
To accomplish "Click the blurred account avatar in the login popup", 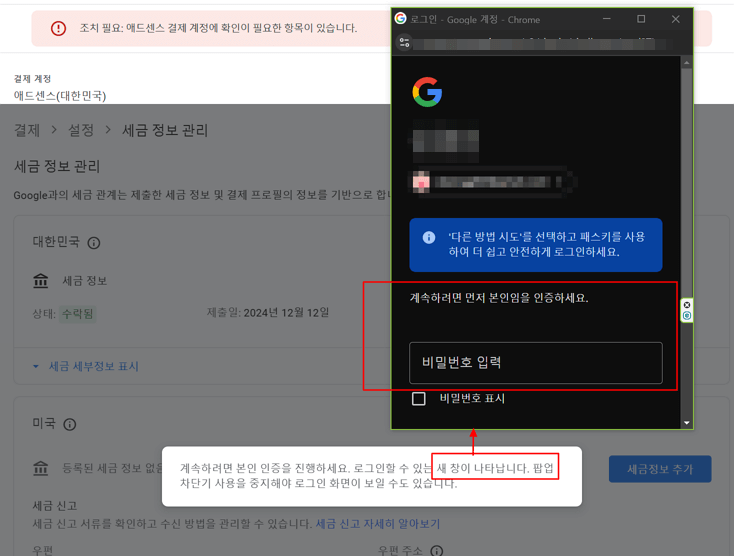I will click(421, 182).
